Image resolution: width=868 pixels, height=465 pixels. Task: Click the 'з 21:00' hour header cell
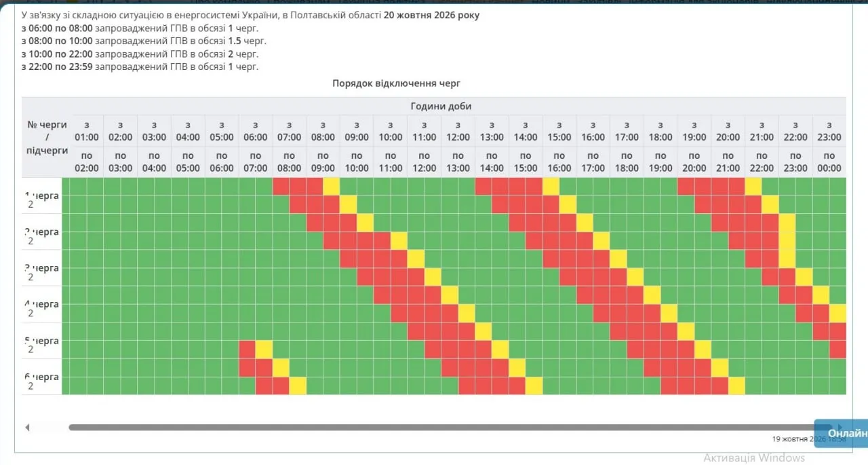pyautogui.click(x=762, y=131)
